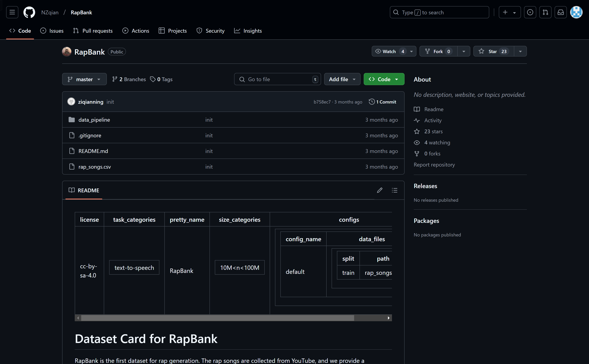
Task: Open the Readme link in About
Action: point(434,109)
